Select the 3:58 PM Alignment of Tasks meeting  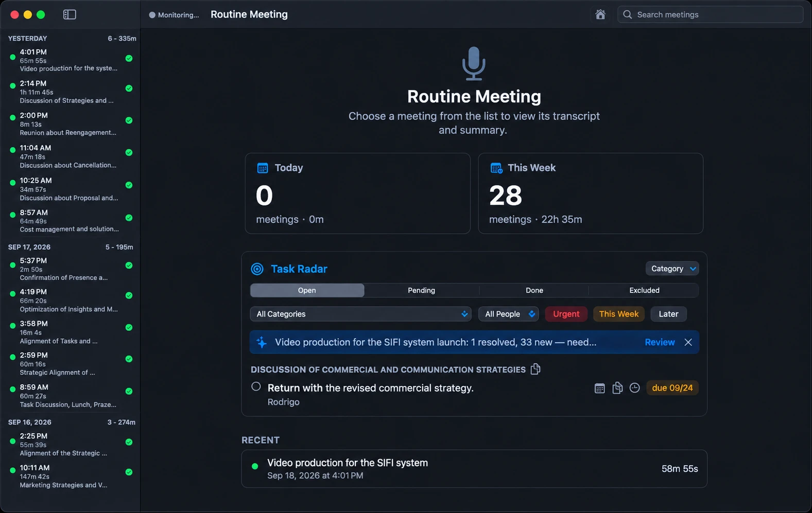click(x=70, y=332)
